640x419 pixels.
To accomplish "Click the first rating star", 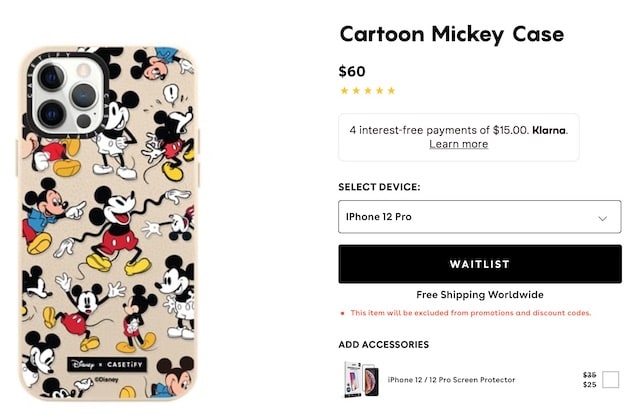I will tap(344, 91).
